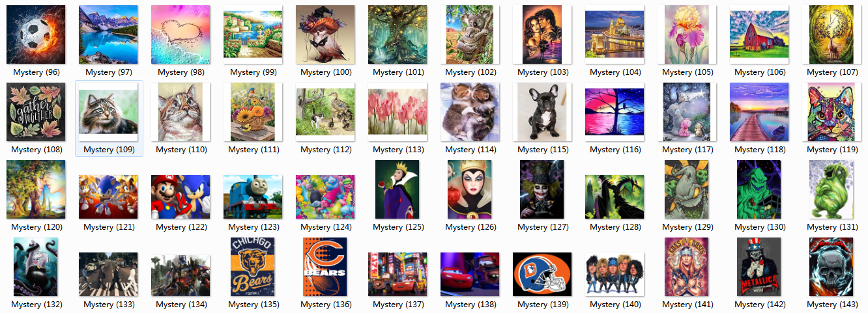This screenshot has width=868, height=313.
Task: Click the sunset pier picture Mystery (118)
Action: (759, 112)
